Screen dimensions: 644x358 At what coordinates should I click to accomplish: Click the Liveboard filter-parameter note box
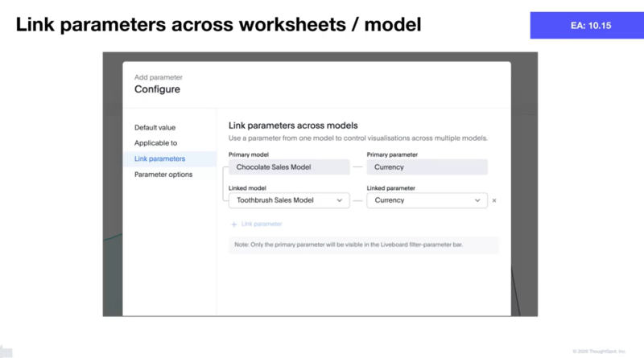[x=363, y=245]
